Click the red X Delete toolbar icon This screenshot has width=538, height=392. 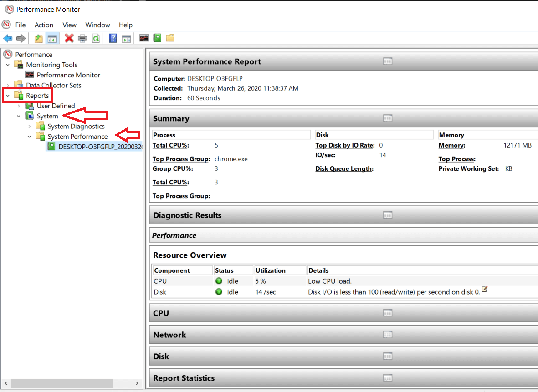[x=69, y=38]
